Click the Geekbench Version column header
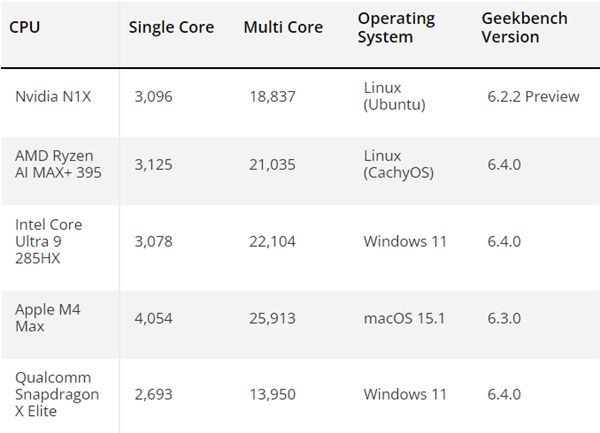Viewport: 600px width, 433px height. pos(525,28)
